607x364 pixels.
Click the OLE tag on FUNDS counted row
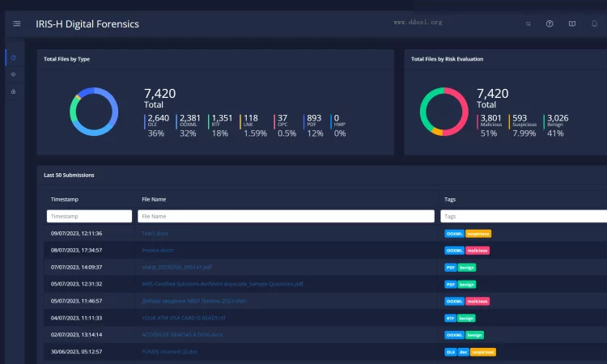point(451,352)
